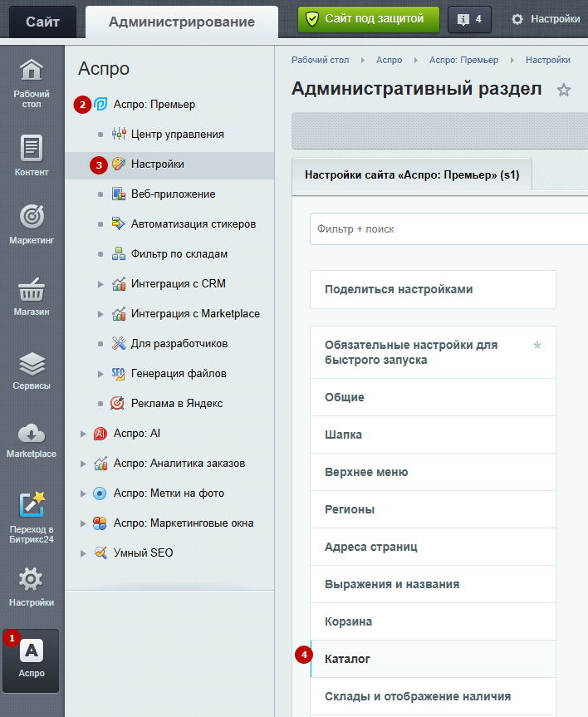Click the Веб-приложение icon
Viewport: 588px width, 717px height.
click(119, 194)
